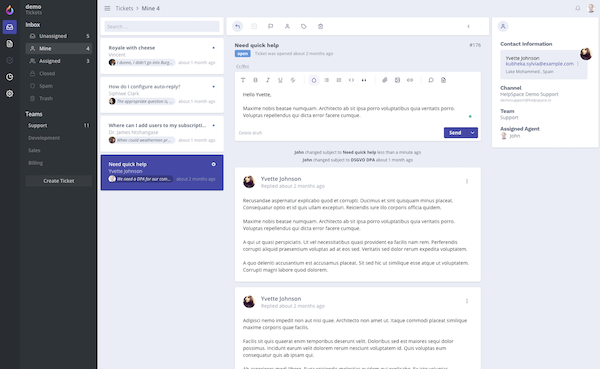This screenshot has width=600, height=369.
Task: Select the Trash inbox folder
Action: tap(59, 98)
